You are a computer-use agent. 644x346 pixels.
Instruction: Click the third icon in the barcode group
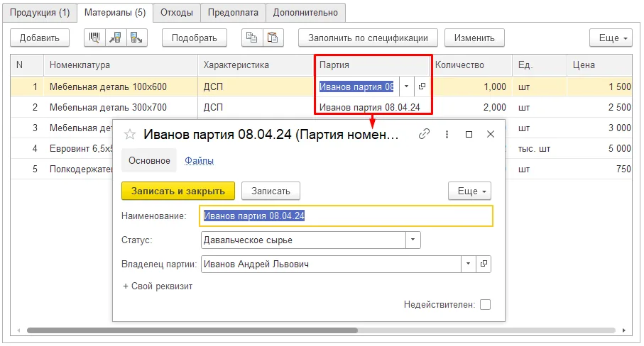[136, 38]
